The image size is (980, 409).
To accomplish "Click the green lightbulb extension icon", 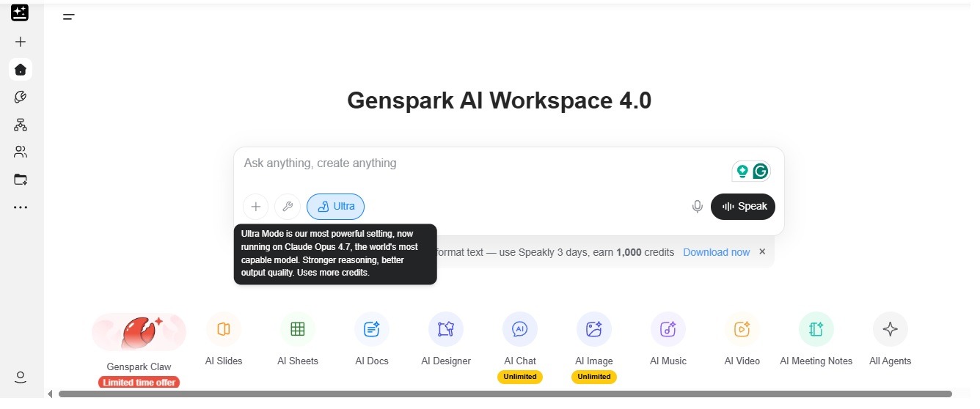I will coord(742,172).
